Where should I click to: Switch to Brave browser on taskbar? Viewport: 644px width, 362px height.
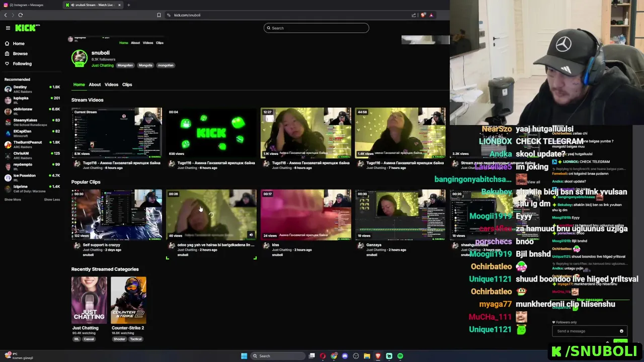(378, 356)
